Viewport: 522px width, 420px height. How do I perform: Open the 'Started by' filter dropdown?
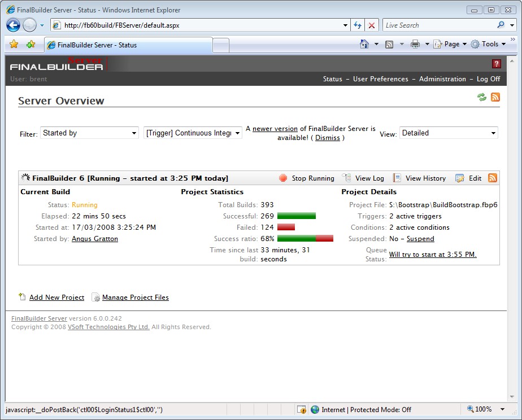coord(89,133)
